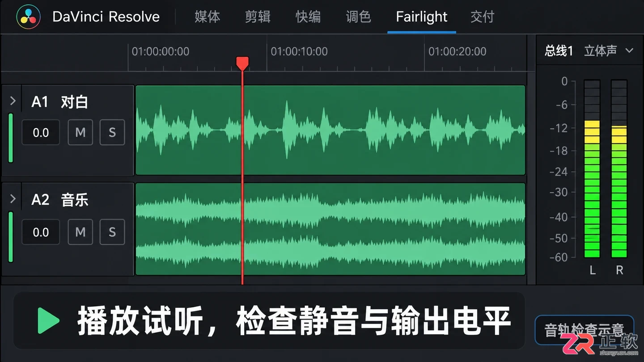Solo the A1 对白 track
This screenshot has width=644, height=362.
tap(112, 132)
